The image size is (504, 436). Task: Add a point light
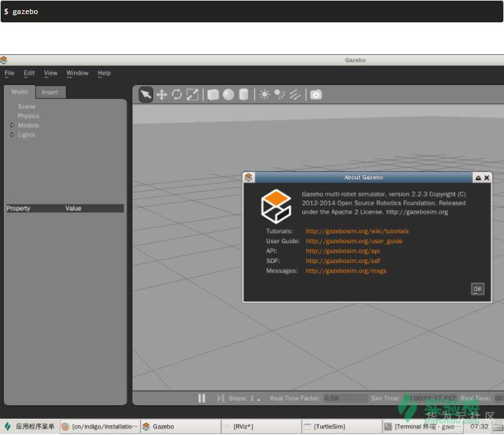click(x=264, y=95)
